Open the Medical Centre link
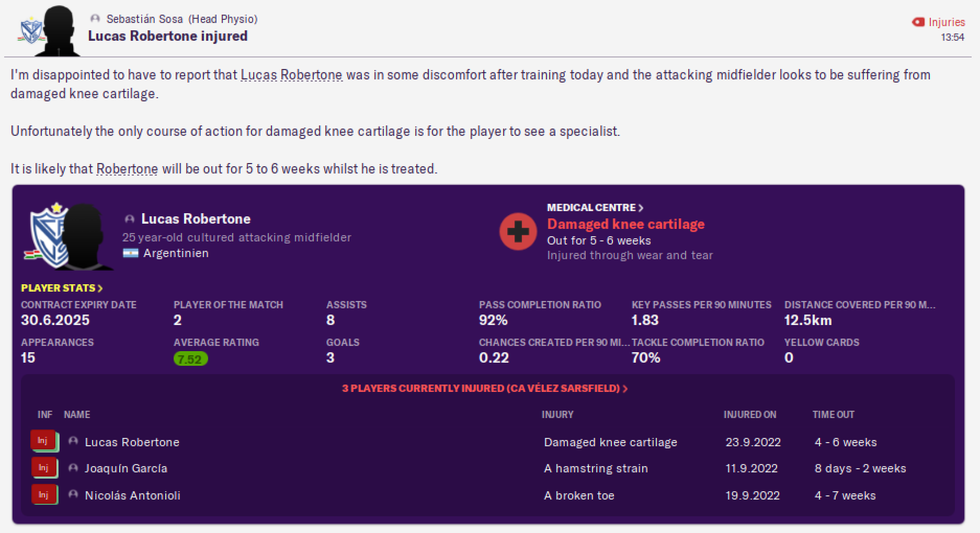The height and width of the screenshot is (533, 980). point(595,207)
